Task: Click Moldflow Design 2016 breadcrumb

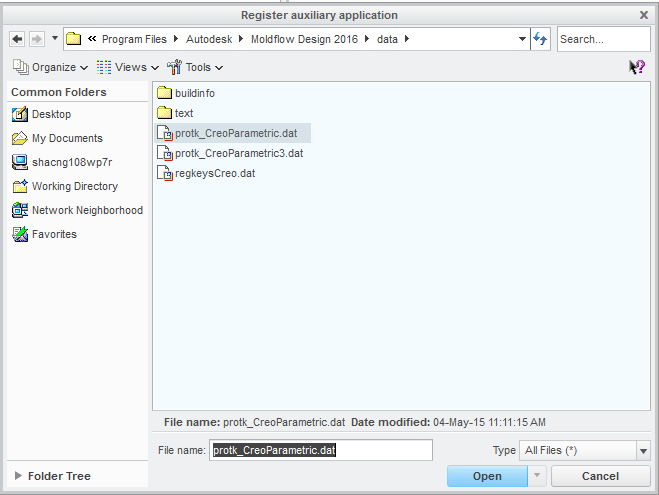Action: click(304, 39)
